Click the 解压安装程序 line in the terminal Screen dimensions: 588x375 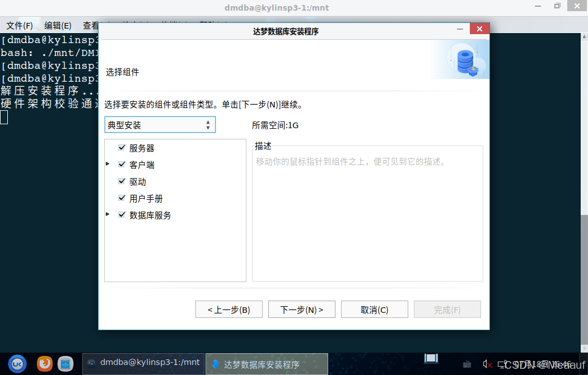[49, 91]
